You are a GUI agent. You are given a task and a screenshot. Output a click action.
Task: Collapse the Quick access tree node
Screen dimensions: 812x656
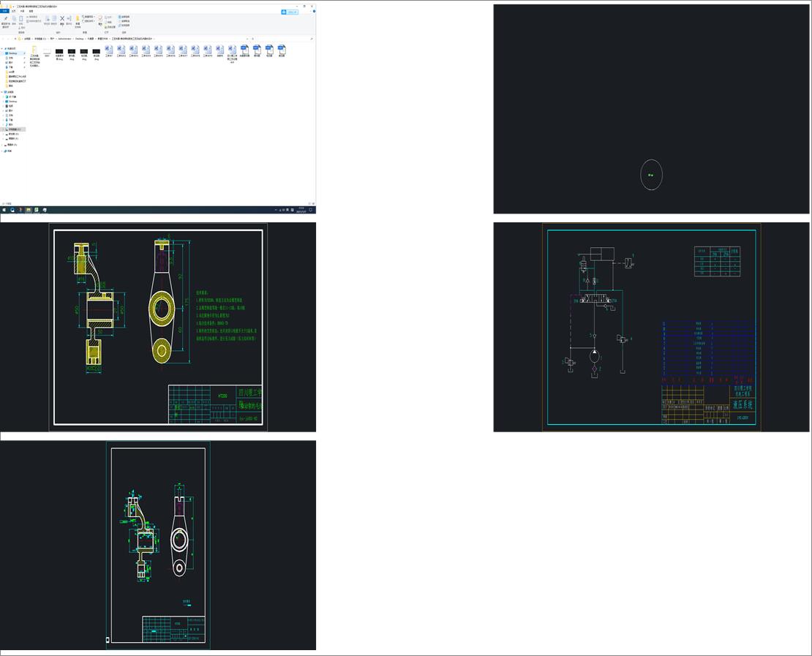(2, 49)
